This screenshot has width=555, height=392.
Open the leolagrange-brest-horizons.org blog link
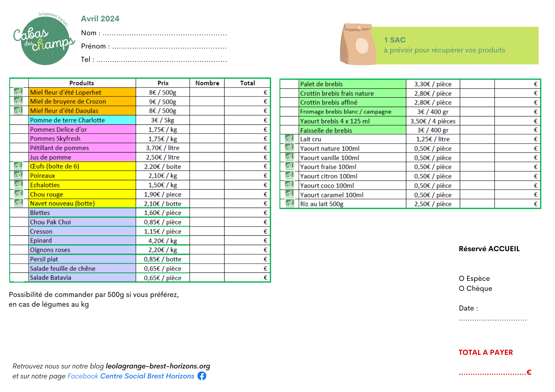coord(158,366)
